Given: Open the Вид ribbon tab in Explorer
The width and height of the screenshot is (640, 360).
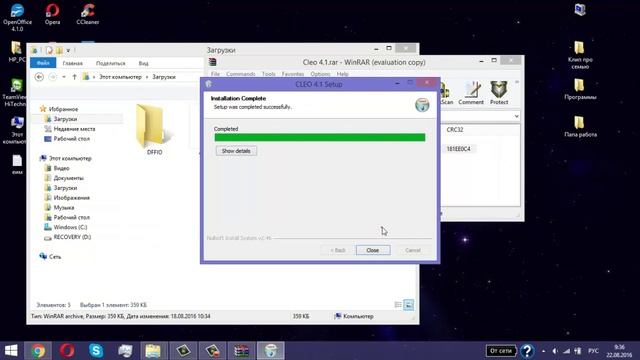Looking at the screenshot, I should pos(143,63).
